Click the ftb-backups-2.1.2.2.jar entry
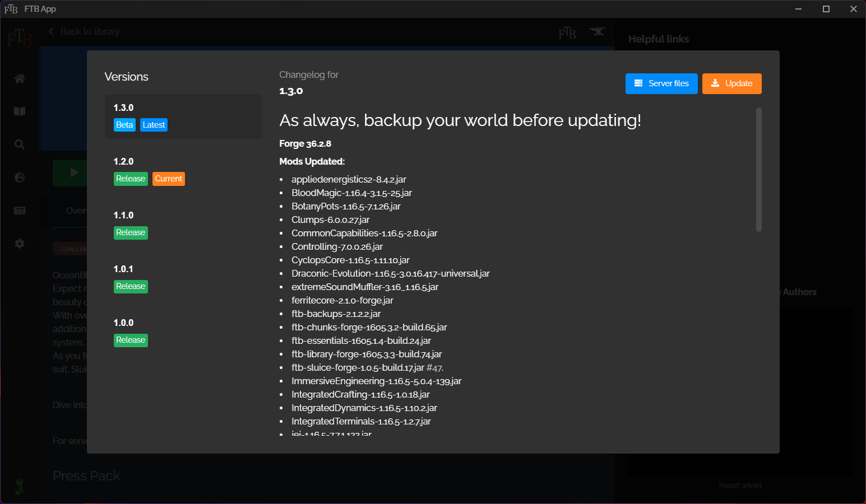 (336, 314)
